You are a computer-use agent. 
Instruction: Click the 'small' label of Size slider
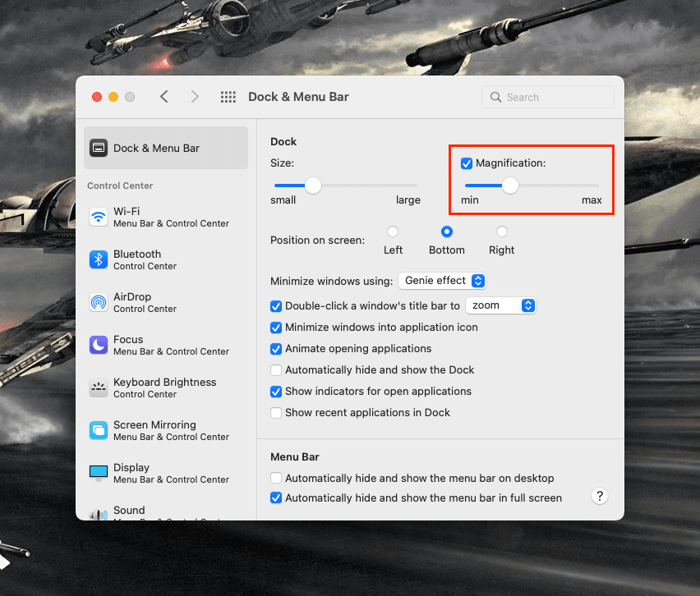(x=283, y=199)
